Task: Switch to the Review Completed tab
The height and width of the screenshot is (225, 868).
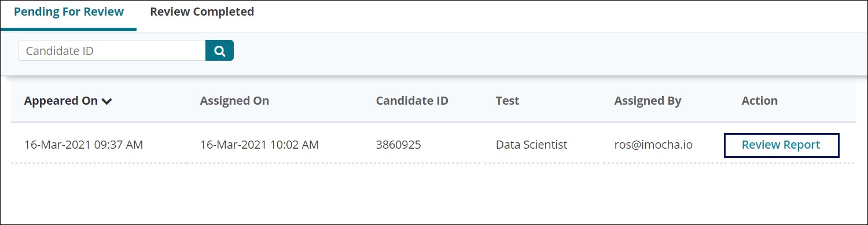Action: [x=202, y=12]
